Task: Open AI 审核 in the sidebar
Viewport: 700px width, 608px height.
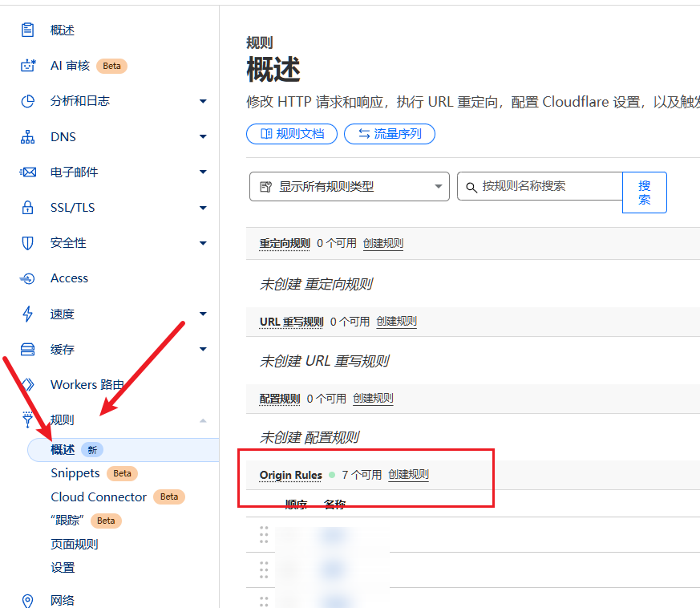Action: coord(70,66)
